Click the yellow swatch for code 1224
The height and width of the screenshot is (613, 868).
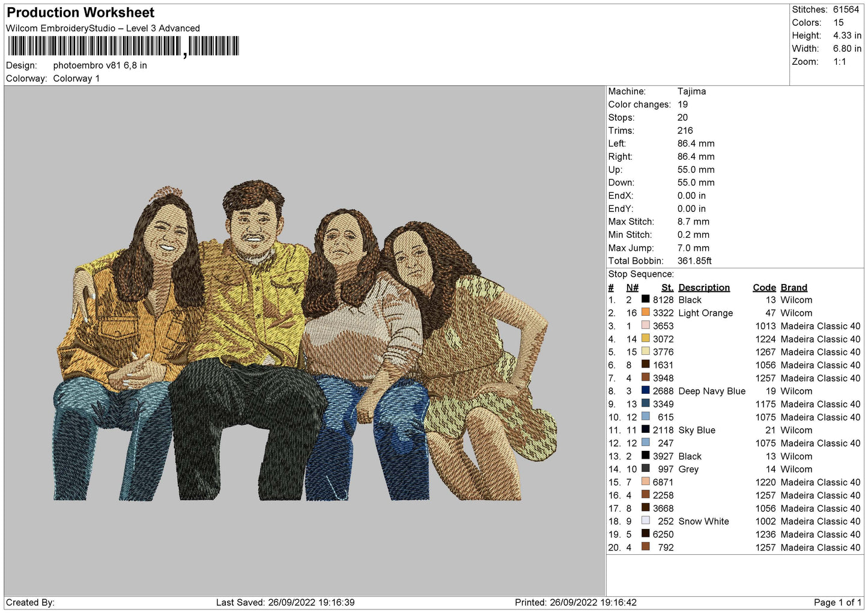pos(645,338)
